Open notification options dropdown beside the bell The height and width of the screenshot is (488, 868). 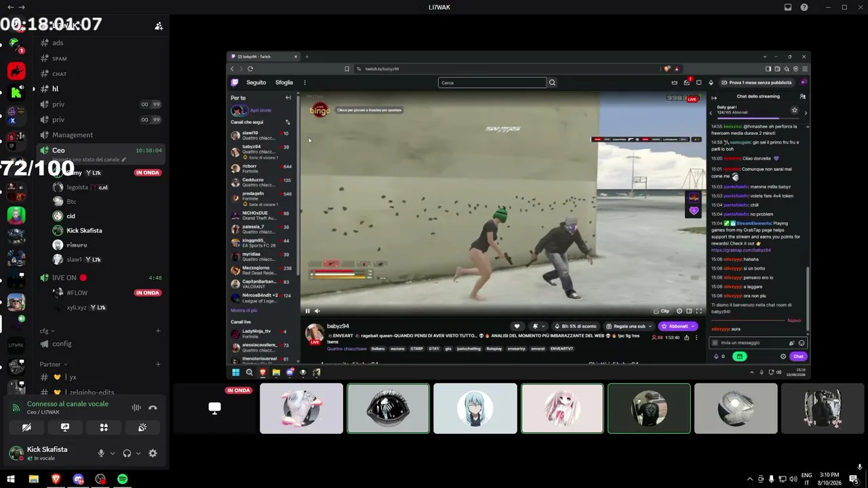pyautogui.click(x=544, y=326)
